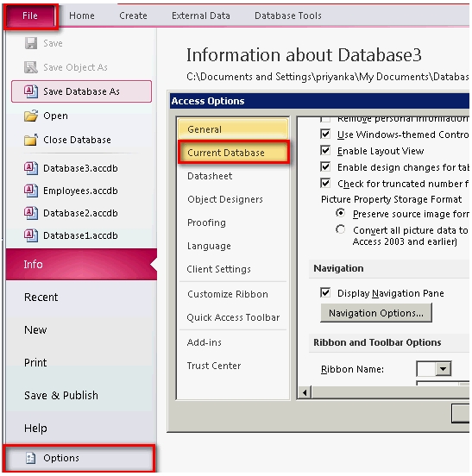
Task: Uncheck Enable Layout View checkbox
Action: click(325, 150)
